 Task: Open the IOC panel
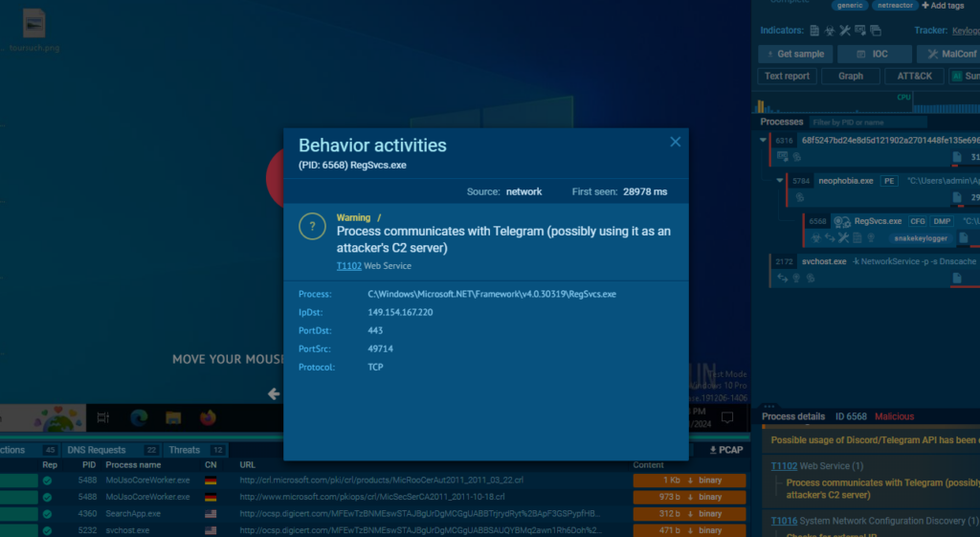pyautogui.click(x=873, y=54)
